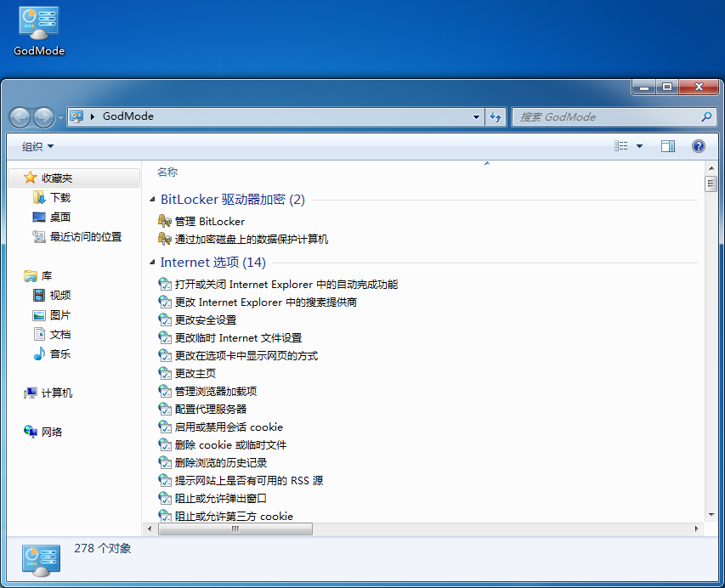Open the 组织 menu
The image size is (725, 588).
tap(38, 146)
